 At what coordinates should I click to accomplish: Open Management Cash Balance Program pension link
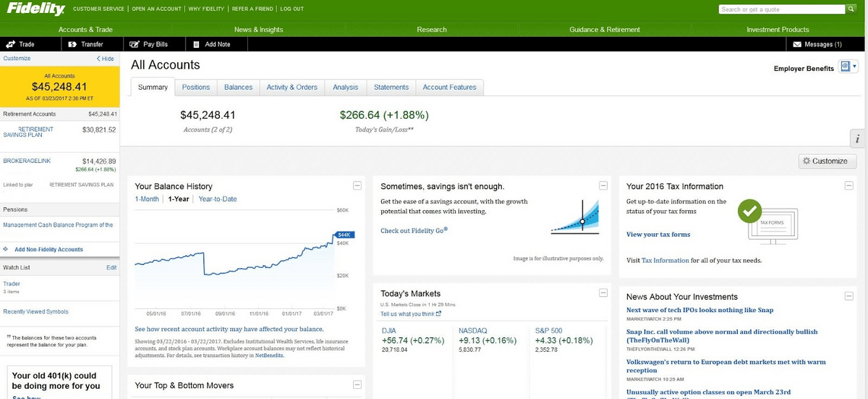[58, 225]
